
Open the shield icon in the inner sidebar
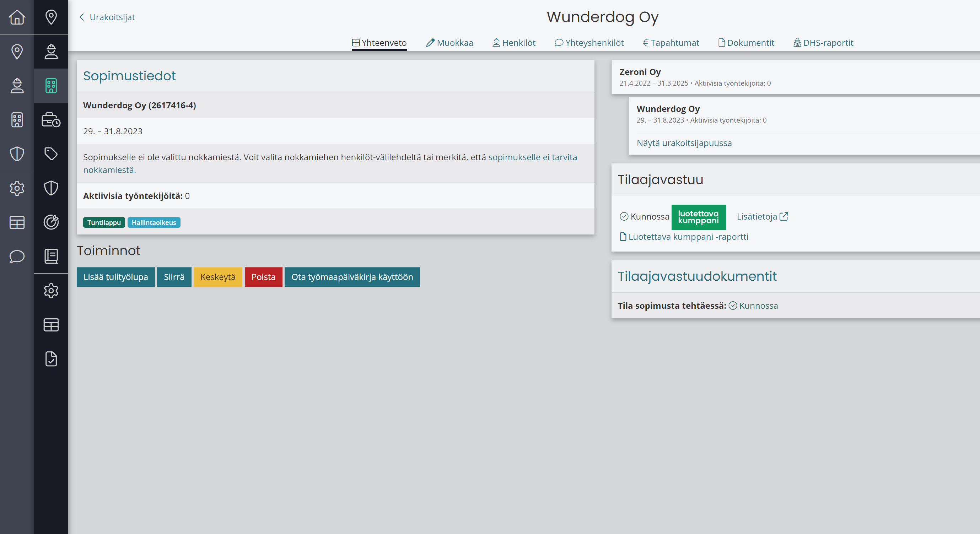tap(51, 188)
